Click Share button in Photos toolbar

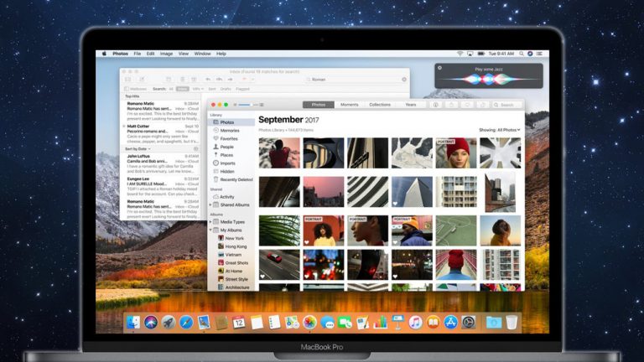coord(451,105)
